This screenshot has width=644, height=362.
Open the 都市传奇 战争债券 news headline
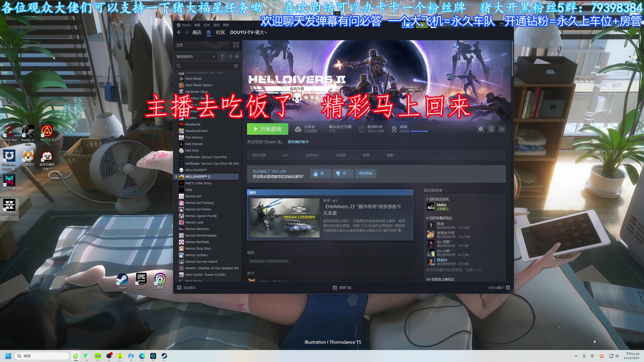(362, 210)
